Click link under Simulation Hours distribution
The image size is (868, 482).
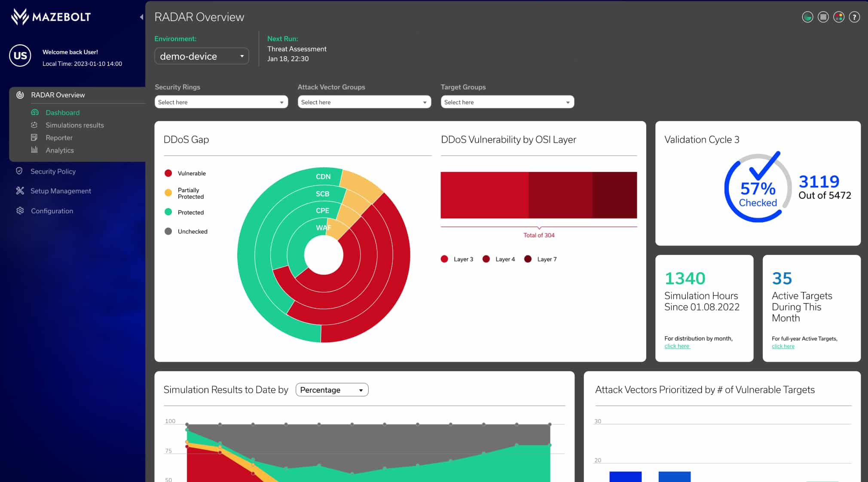(x=677, y=346)
